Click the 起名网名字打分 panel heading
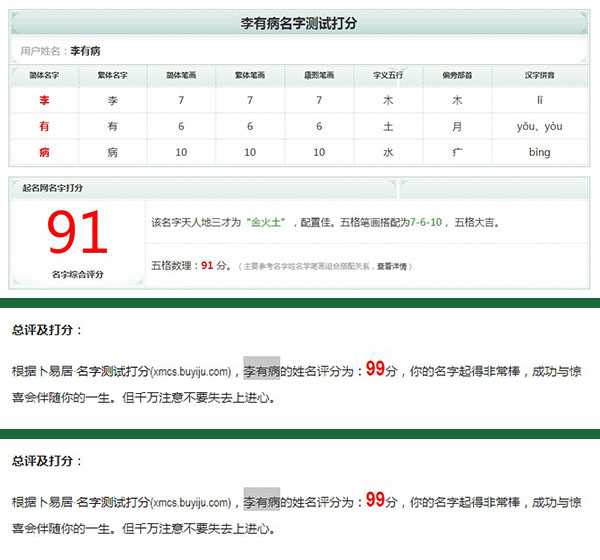600x560 pixels. pos(51,188)
